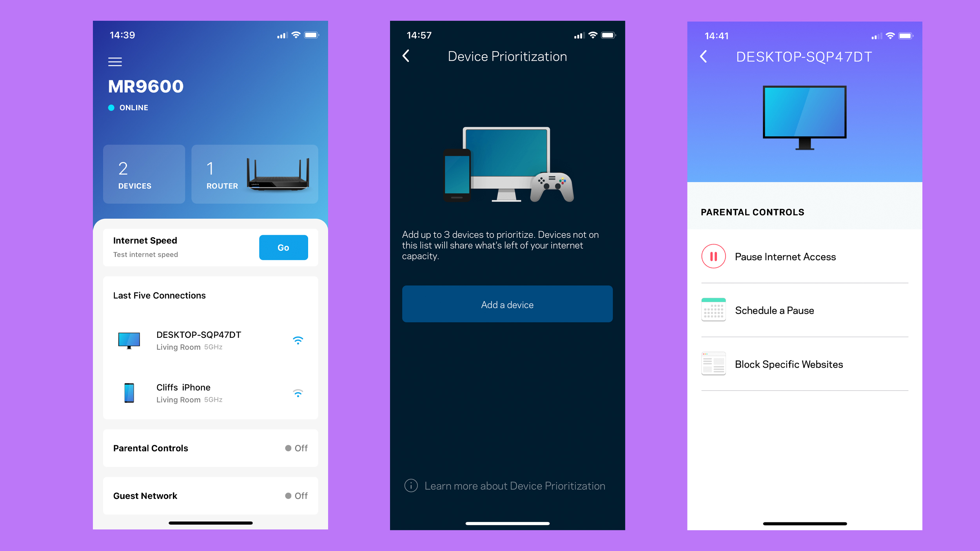Click the pause internet access icon
Screen dimensions: 980x551
tap(713, 256)
